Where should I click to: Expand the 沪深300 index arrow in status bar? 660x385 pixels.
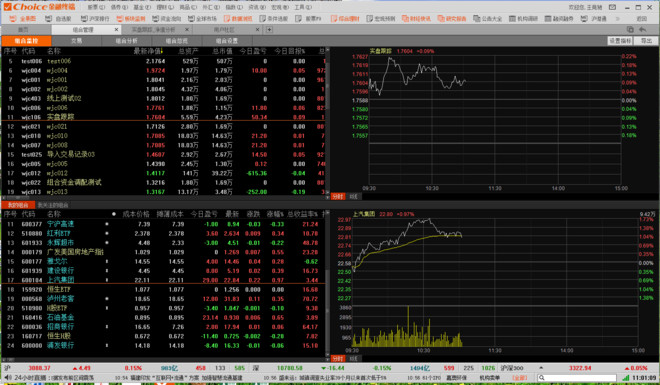[x=540, y=368]
